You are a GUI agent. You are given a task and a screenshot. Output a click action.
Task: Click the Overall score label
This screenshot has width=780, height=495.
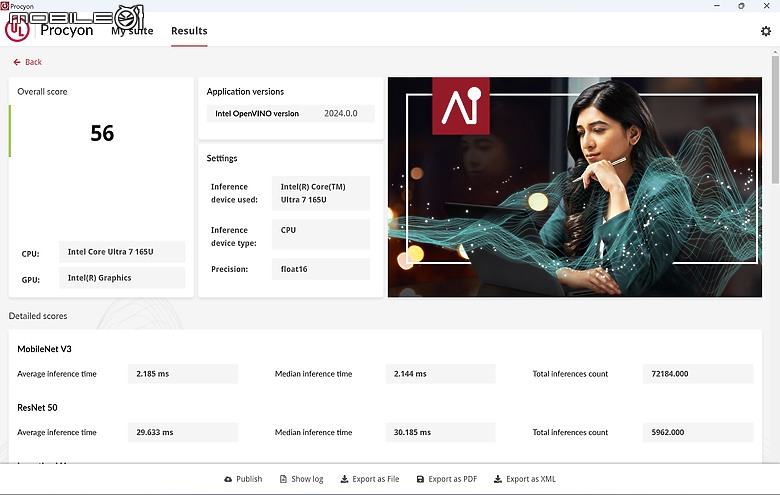coord(42,92)
